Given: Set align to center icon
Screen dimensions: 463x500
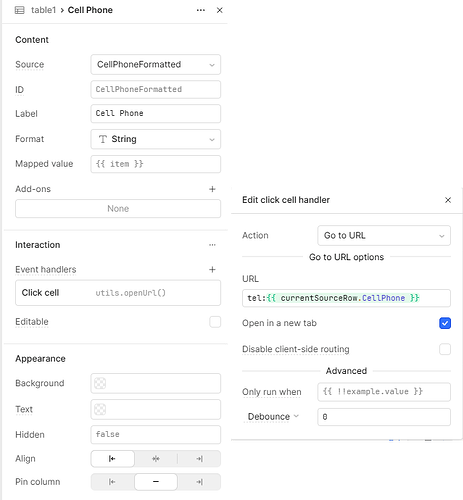Looking at the screenshot, I should pos(156,459).
